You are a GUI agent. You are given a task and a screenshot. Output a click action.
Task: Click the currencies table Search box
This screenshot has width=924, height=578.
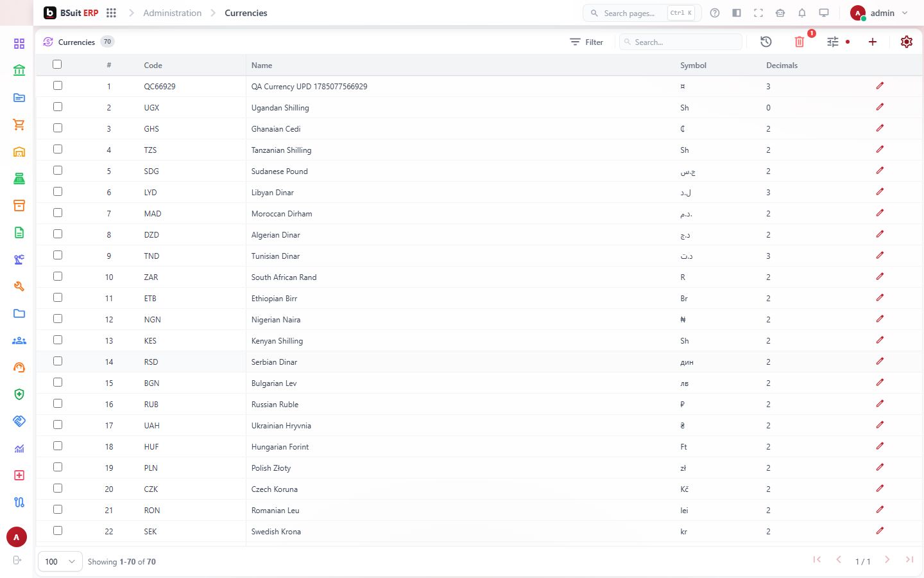(x=681, y=42)
